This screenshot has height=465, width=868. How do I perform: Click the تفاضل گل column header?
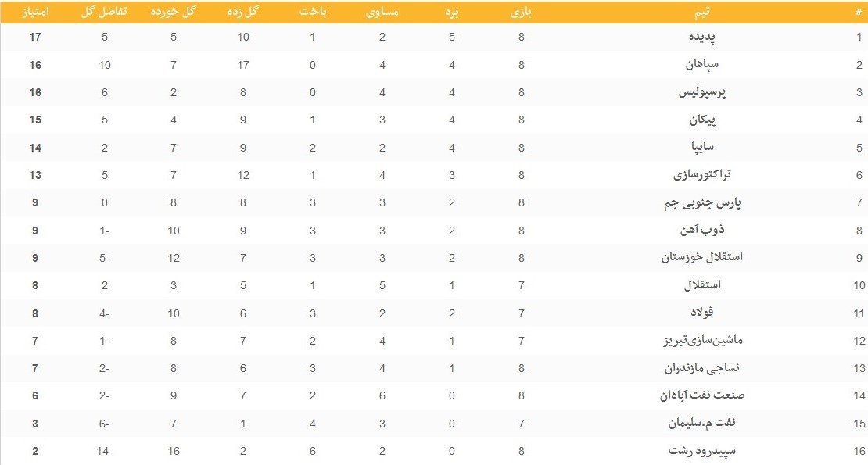pos(105,13)
